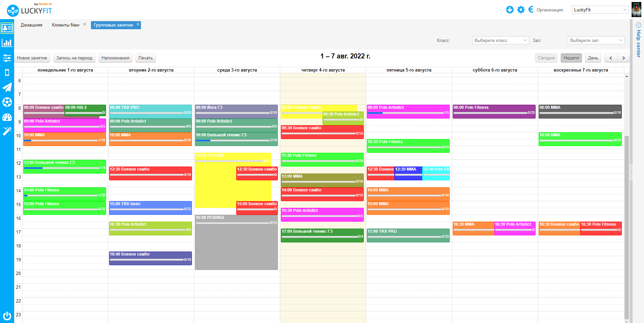Image resolution: width=644 pixels, height=323 pixels.
Task: Open the mobile phone sidebar icon
Action: tap(7, 73)
